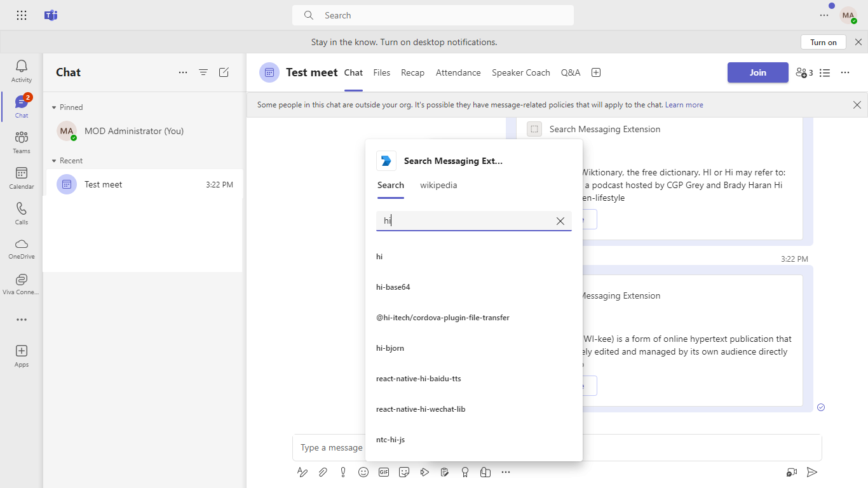Image resolution: width=868 pixels, height=488 pixels.
Task: Open the Attendance tab
Action: click(458, 72)
